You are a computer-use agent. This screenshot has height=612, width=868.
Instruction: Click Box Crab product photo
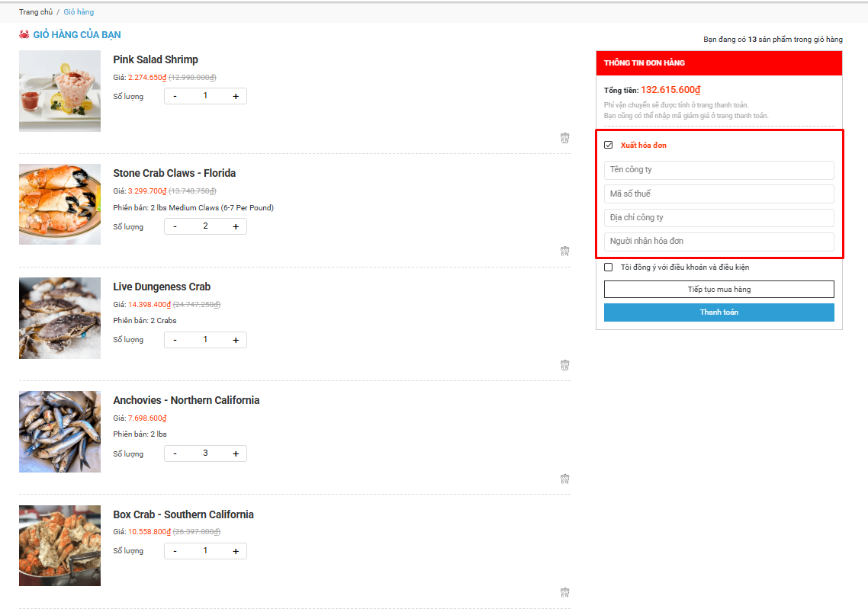point(59,546)
